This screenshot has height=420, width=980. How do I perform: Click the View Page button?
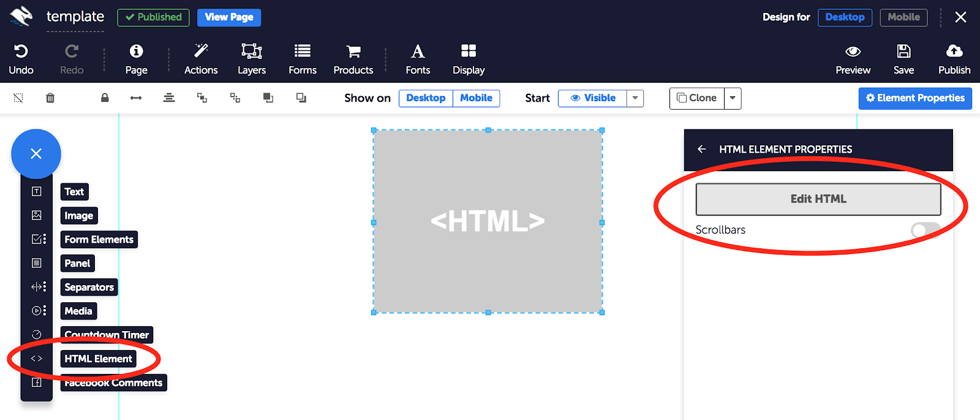(229, 17)
